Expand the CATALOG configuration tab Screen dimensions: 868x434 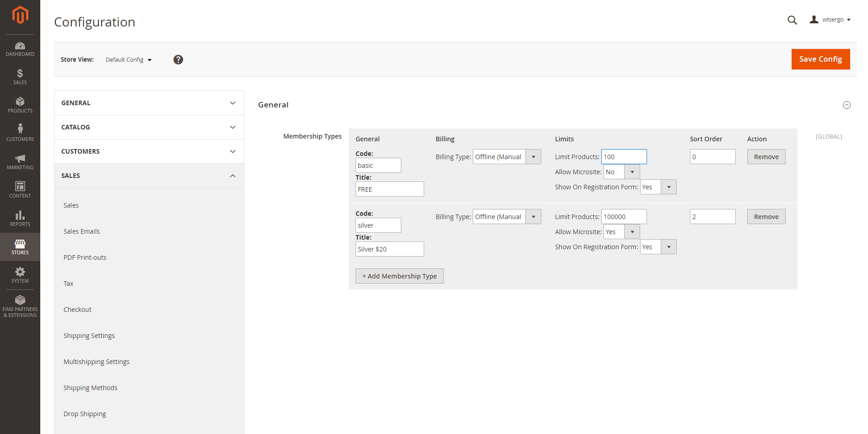click(149, 127)
